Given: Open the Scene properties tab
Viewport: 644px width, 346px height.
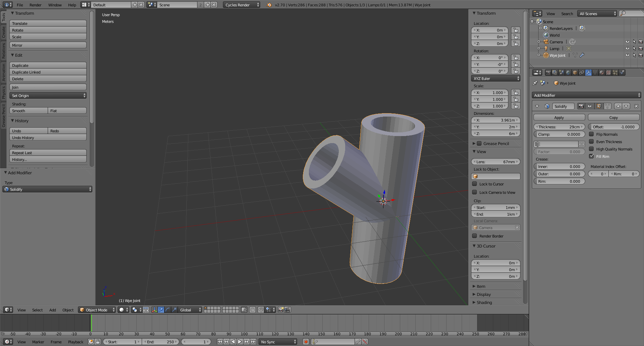Looking at the screenshot, I should tap(561, 73).
